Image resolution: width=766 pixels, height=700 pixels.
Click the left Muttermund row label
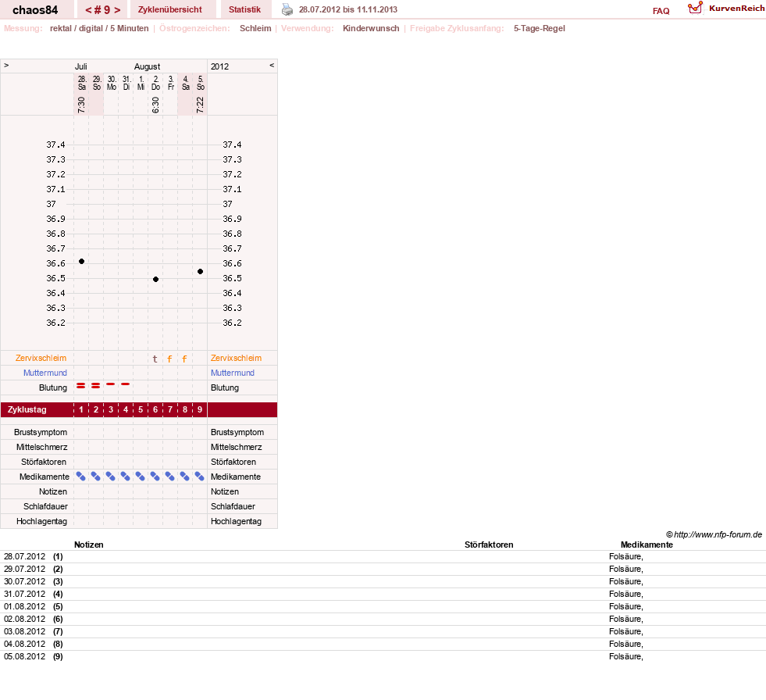(45, 373)
